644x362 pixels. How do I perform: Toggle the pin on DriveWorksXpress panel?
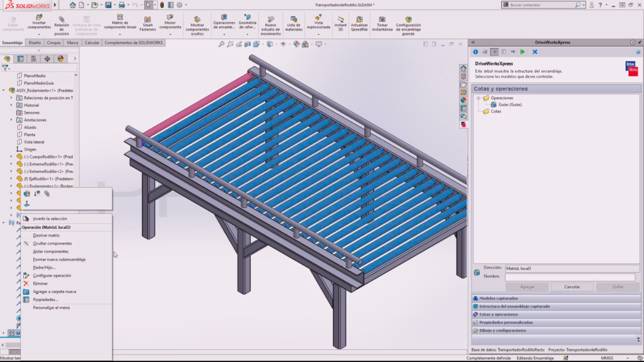click(x=640, y=42)
